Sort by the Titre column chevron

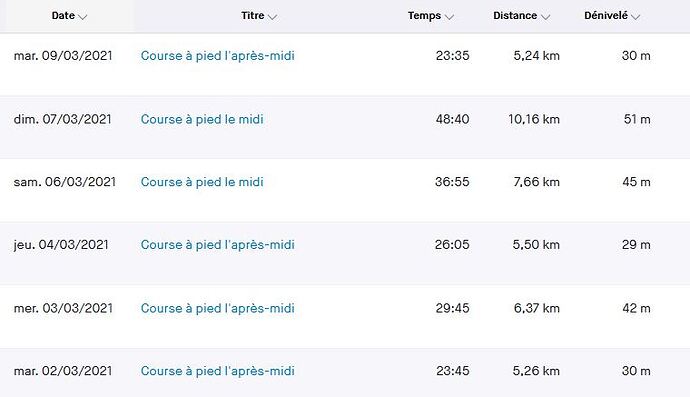(x=272, y=17)
